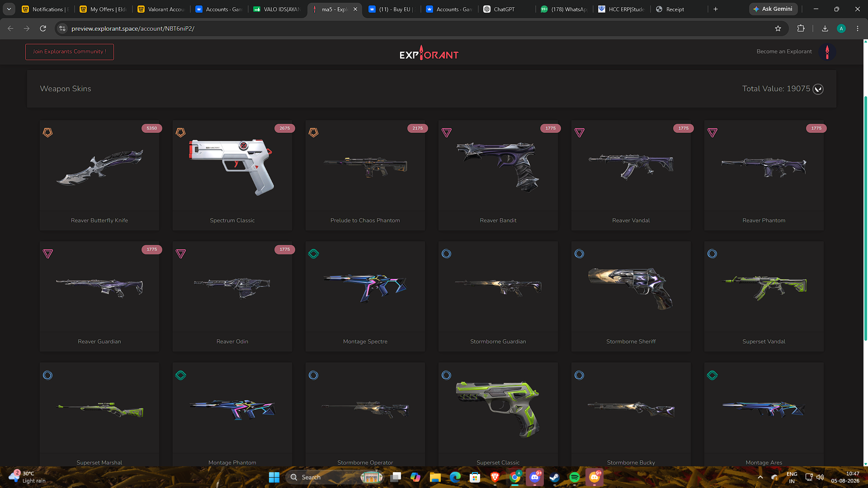
Task: Click the taskbar Search box
Action: (335, 477)
